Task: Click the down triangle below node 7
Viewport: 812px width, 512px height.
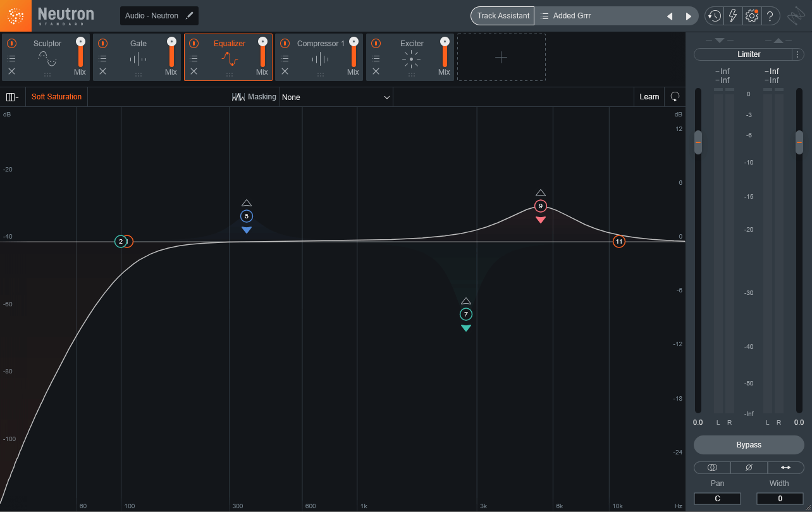Action: pos(466,328)
